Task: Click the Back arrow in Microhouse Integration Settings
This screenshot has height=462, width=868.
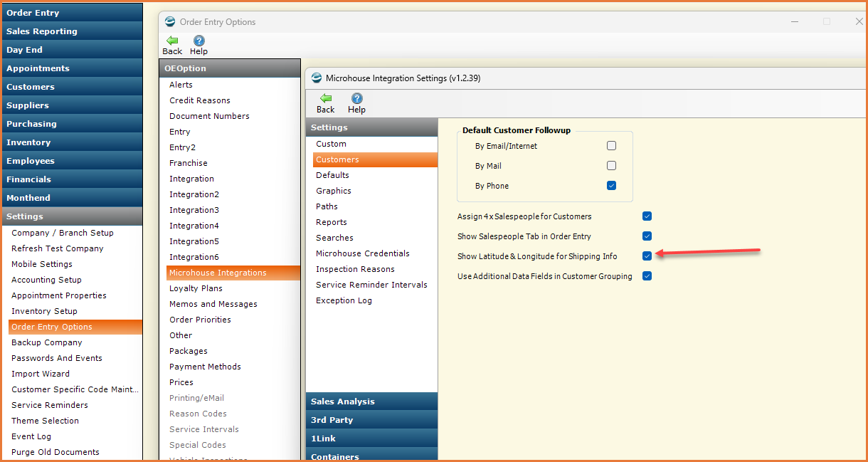Action: click(x=325, y=98)
